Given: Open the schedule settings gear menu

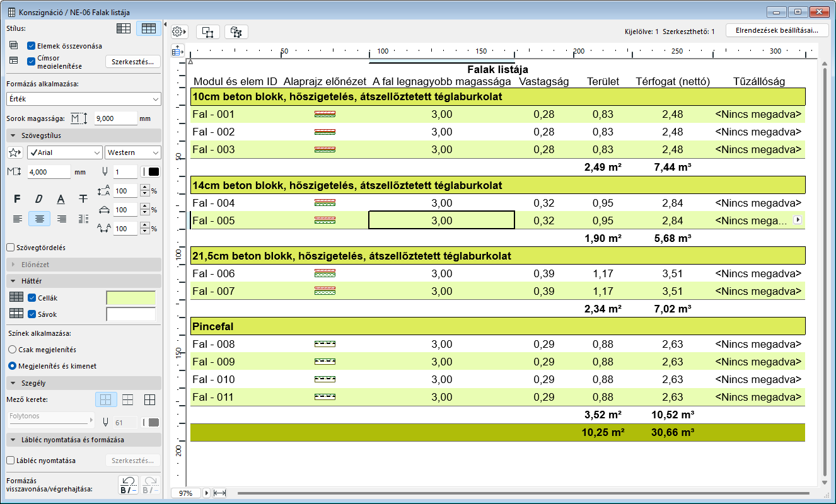Looking at the screenshot, I should pyautogui.click(x=179, y=32).
